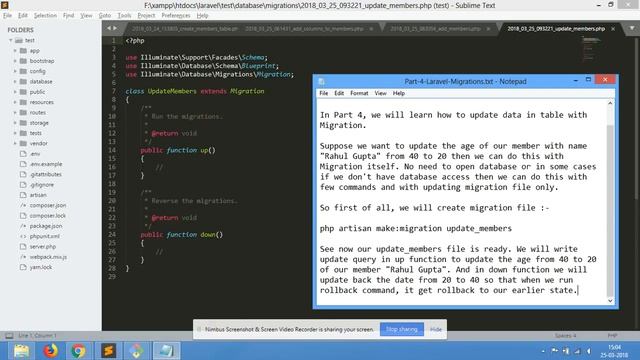Viewport: 640px width, 360px height.
Task: Switch to the add_members.php tab
Action: click(436, 29)
